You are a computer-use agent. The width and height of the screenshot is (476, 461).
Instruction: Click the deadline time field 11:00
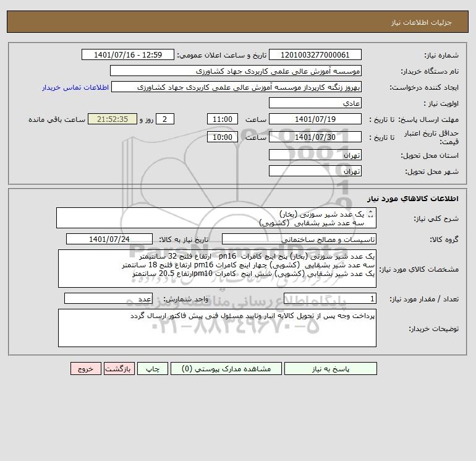223,119
